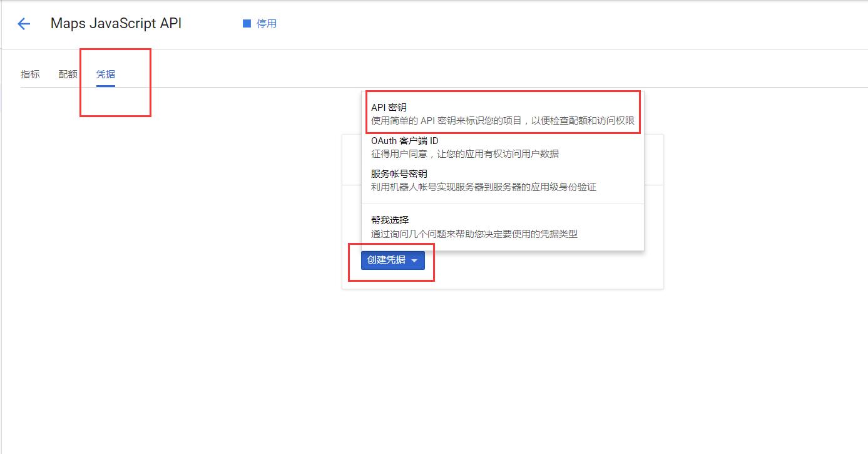Click the 创建凭据 button
The height and width of the screenshot is (454, 868).
(x=388, y=260)
